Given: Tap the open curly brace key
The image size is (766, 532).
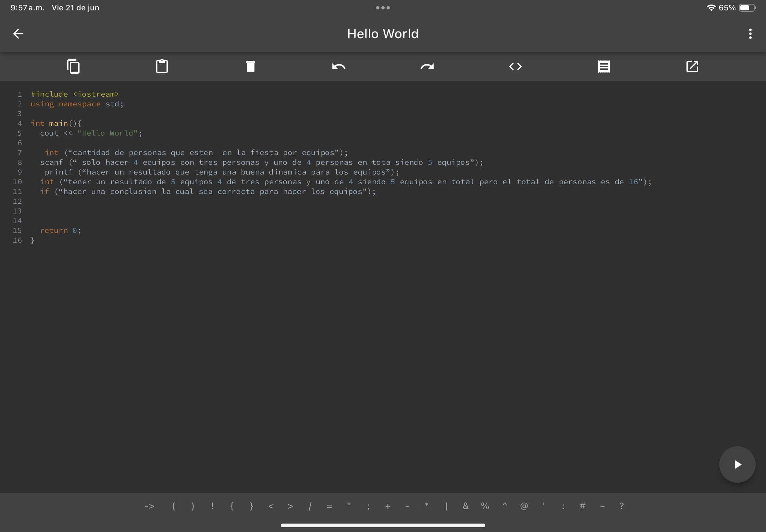Looking at the screenshot, I should 232,506.
